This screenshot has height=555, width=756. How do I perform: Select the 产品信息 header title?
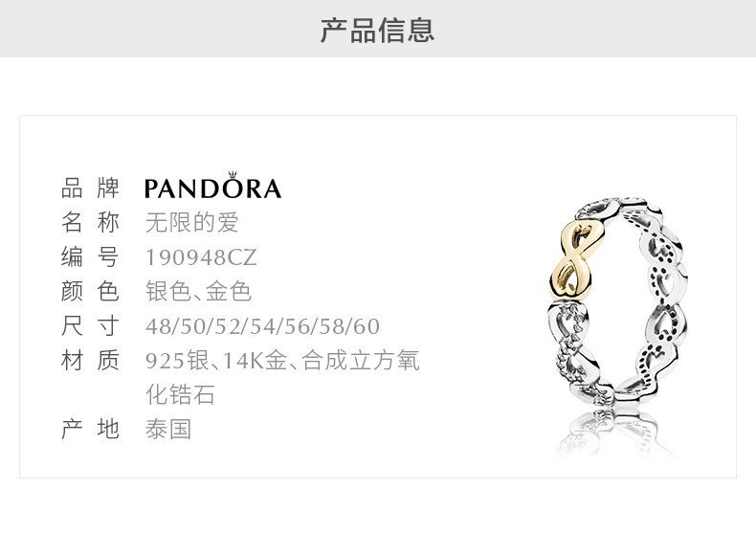pos(377,30)
